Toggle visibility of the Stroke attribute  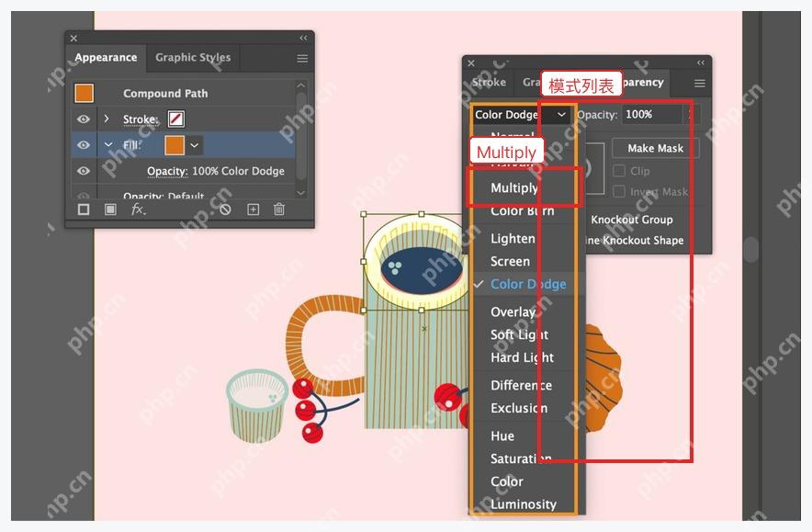tap(84, 119)
